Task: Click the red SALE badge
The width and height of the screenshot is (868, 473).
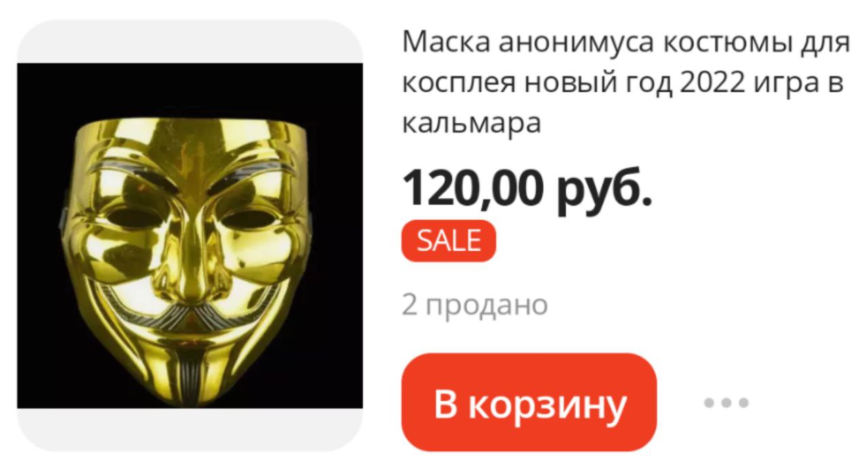Action: tap(449, 241)
